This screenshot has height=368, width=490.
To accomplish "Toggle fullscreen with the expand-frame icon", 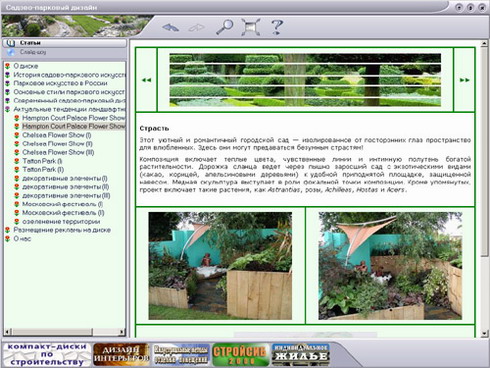I will coord(251,27).
